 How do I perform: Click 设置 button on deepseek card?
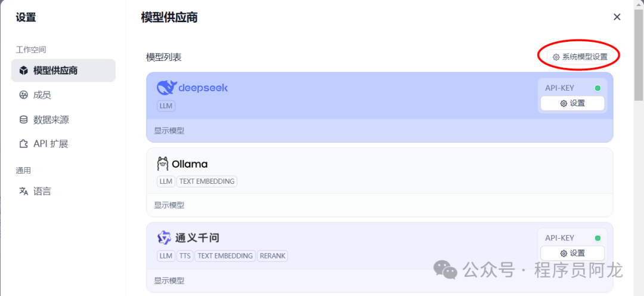pyautogui.click(x=572, y=103)
